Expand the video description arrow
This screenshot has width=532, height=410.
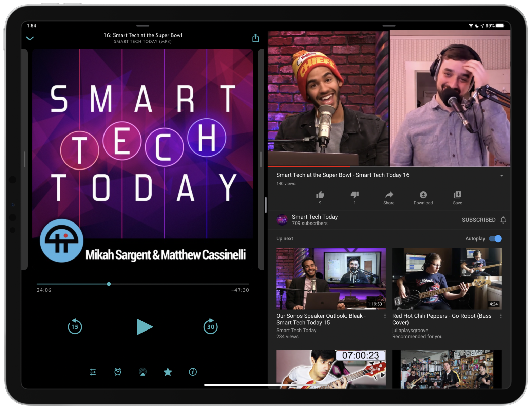click(x=501, y=176)
